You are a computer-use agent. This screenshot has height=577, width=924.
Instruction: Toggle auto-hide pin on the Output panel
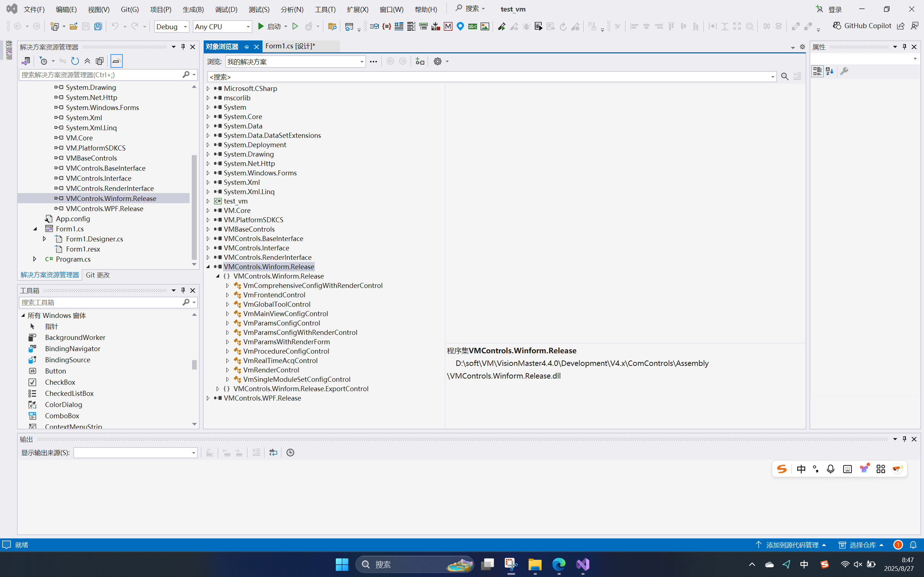pos(904,439)
